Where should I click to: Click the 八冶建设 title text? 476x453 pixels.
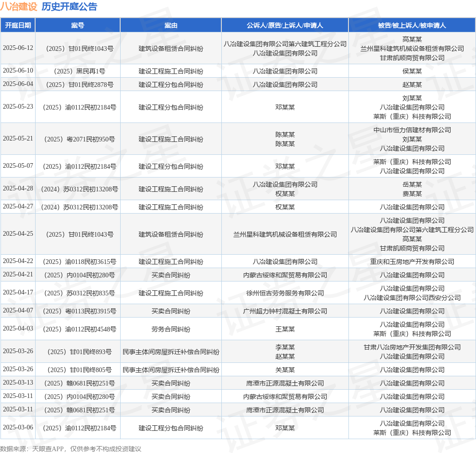18,6
